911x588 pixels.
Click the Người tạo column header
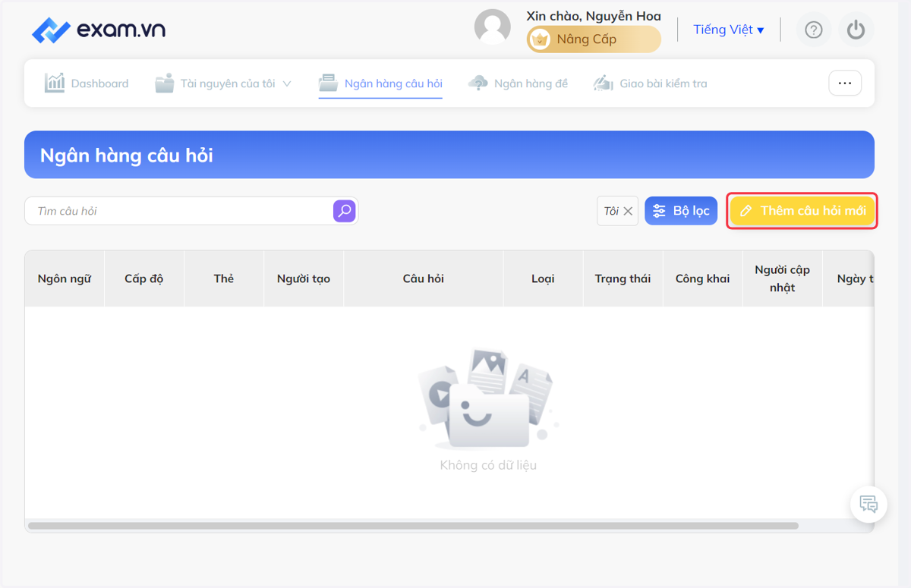[304, 278]
